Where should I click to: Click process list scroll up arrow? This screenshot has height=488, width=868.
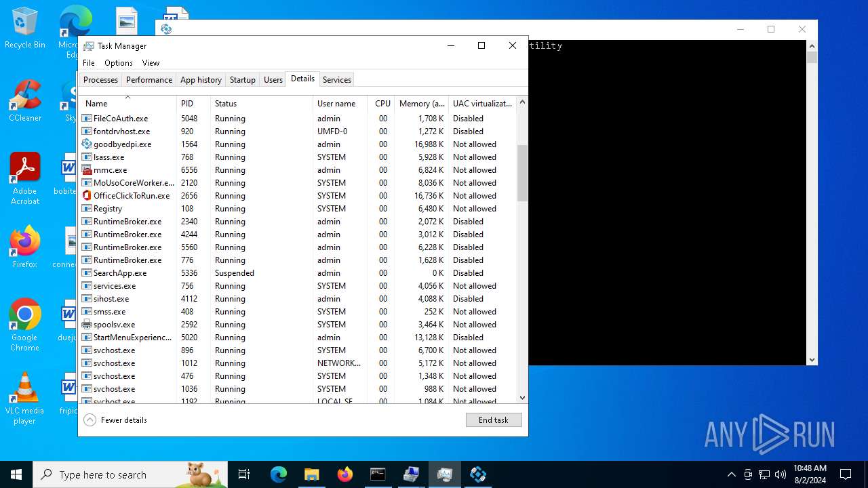pyautogui.click(x=522, y=102)
